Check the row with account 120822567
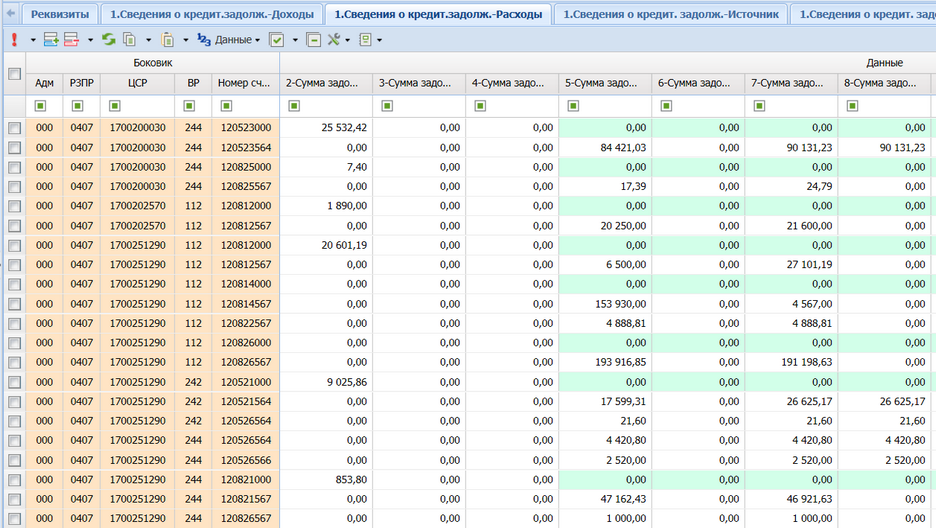The image size is (936, 528). pyautogui.click(x=14, y=323)
